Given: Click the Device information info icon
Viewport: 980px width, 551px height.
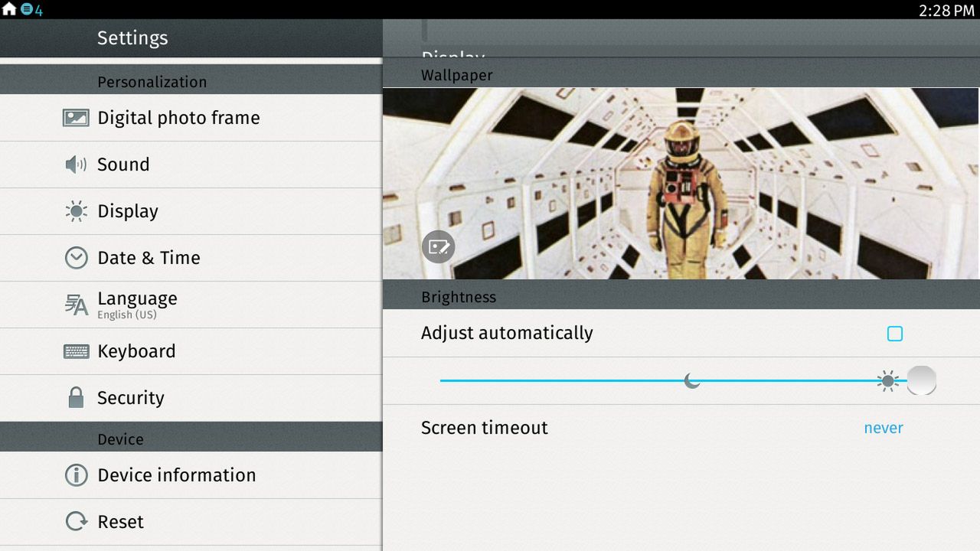Looking at the screenshot, I should pos(76,475).
